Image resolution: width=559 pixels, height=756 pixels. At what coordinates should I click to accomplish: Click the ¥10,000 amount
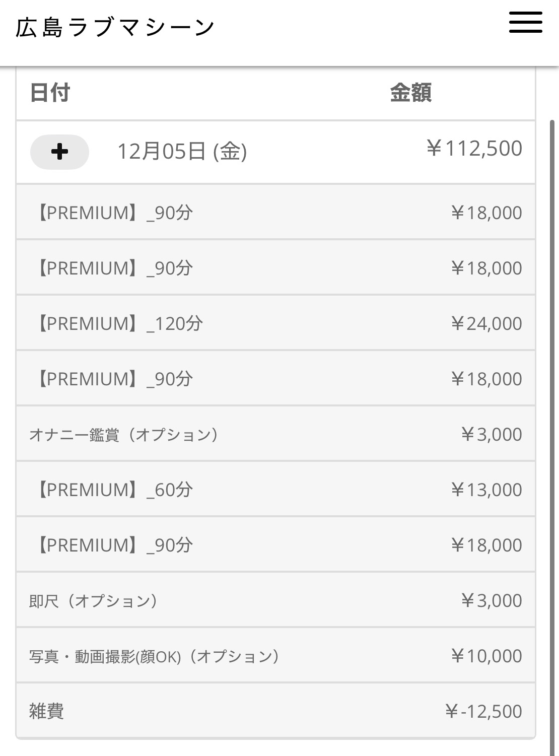(x=486, y=656)
